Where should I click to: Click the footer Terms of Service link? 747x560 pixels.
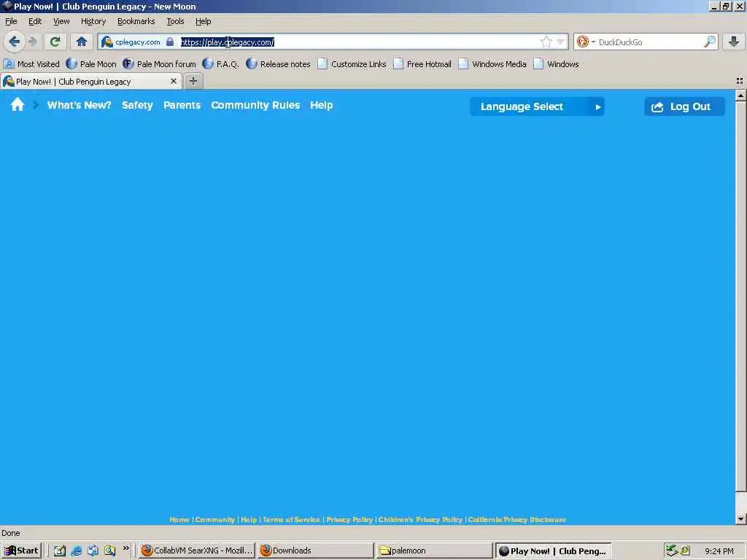click(x=291, y=519)
